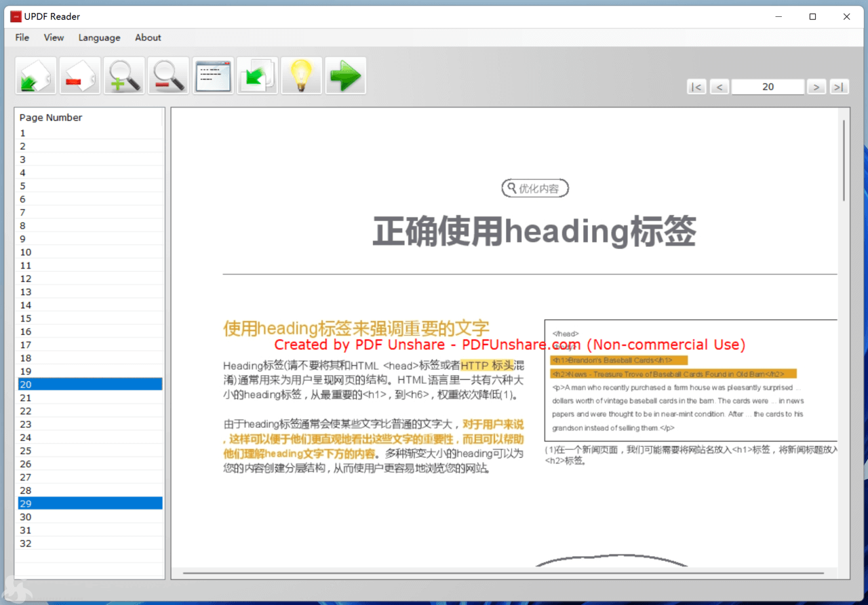The height and width of the screenshot is (605, 868).
Task: Open the About menu
Action: [x=148, y=37]
